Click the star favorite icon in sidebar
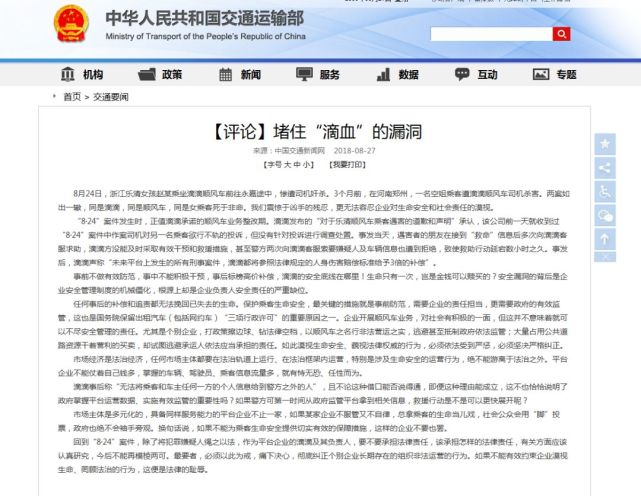The width and height of the screenshot is (641, 496). click(605, 144)
